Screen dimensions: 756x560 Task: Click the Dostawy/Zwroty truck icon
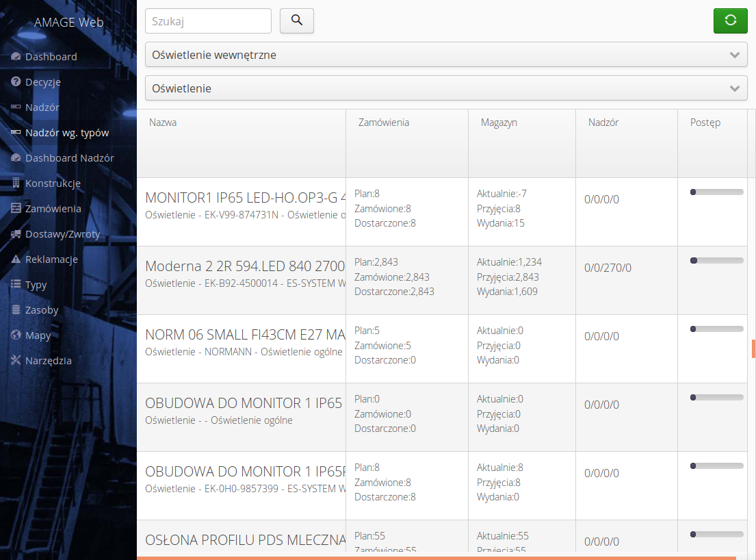[16, 233]
